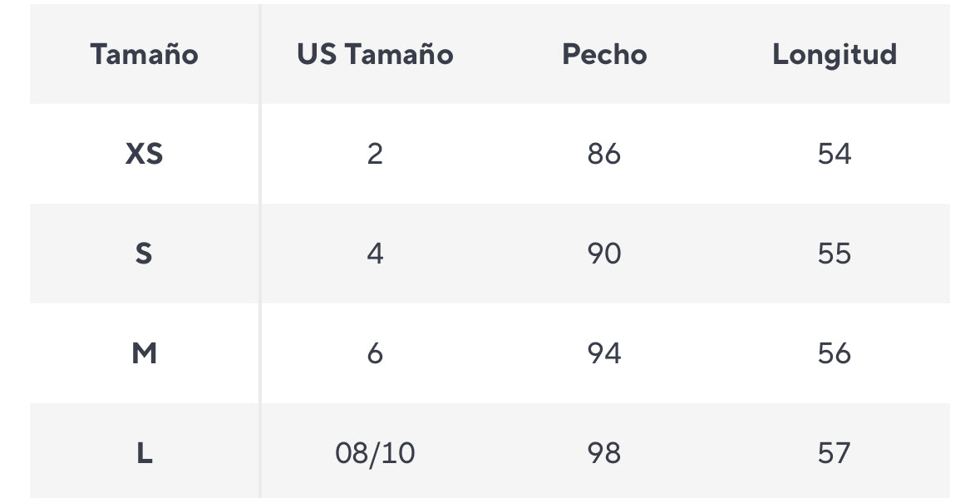Screen dimensions: 980x498
Task: Click Longitud value 55
Action: (x=835, y=254)
